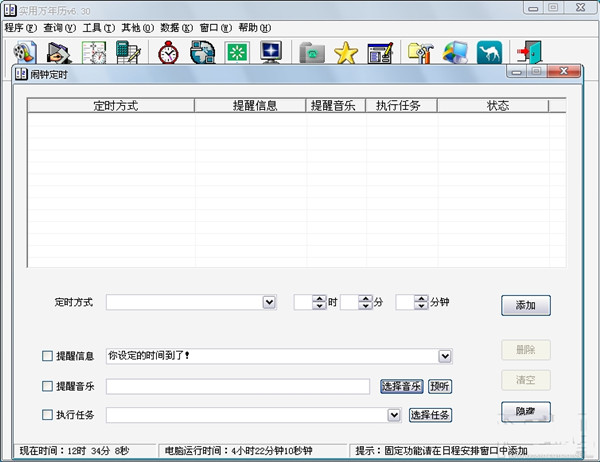Click the film reel media toolbar icon
This screenshot has height=462, width=600.
[25, 52]
